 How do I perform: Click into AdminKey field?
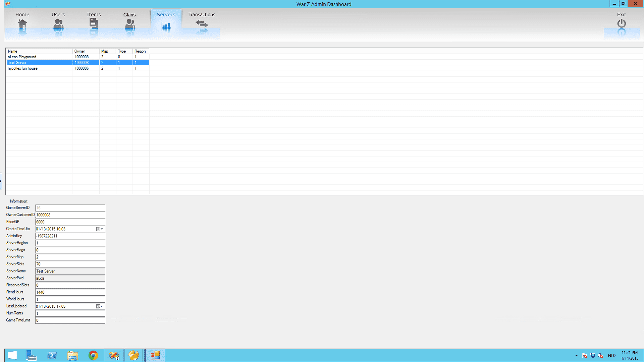click(x=70, y=236)
